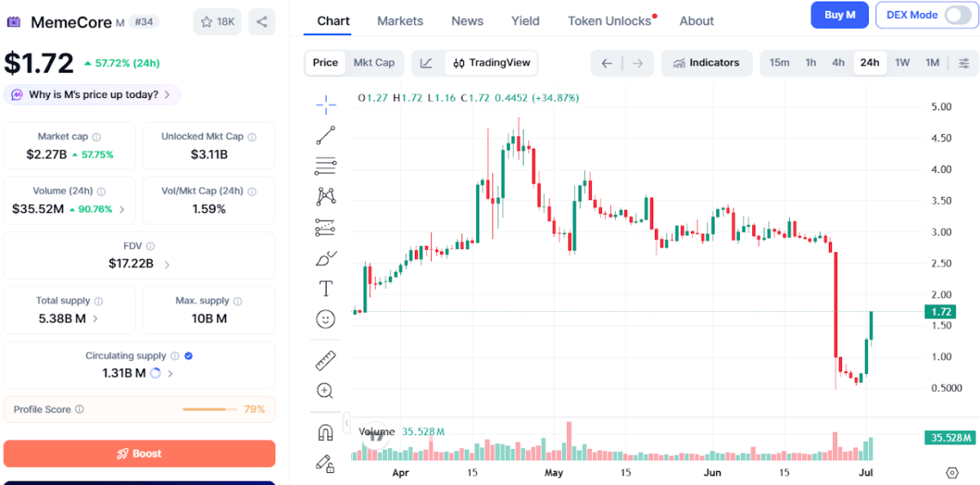980x485 pixels.
Task: Open the Markets tab
Action: 400,21
